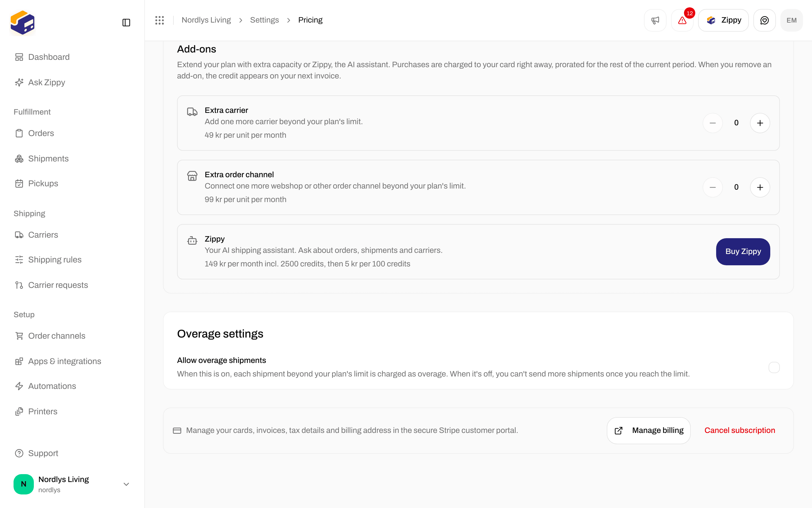This screenshot has width=812, height=508.
Task: Go to Nordlys Living breadcrumb
Action: tap(206, 20)
